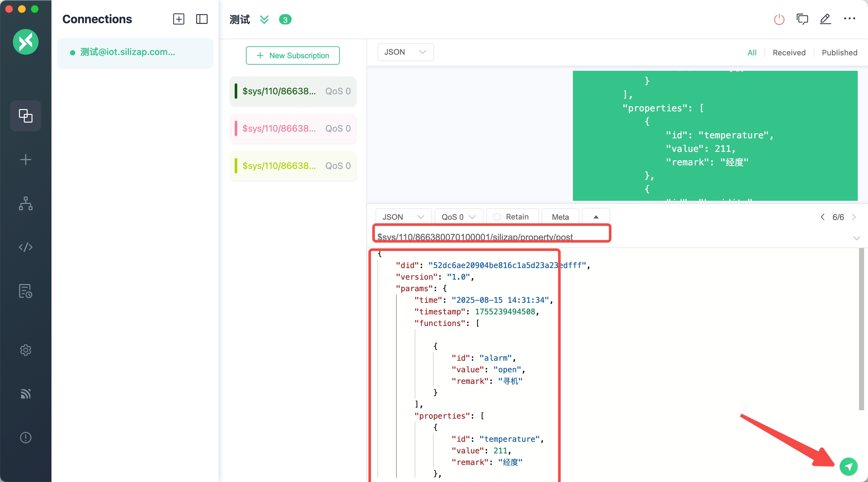Switch to the Received messages tab

click(x=789, y=53)
